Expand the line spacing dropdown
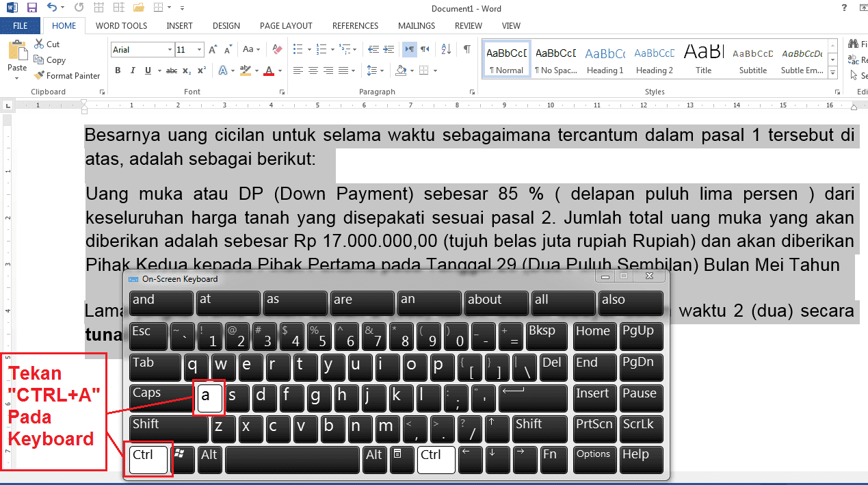The height and width of the screenshot is (485, 868). (380, 70)
